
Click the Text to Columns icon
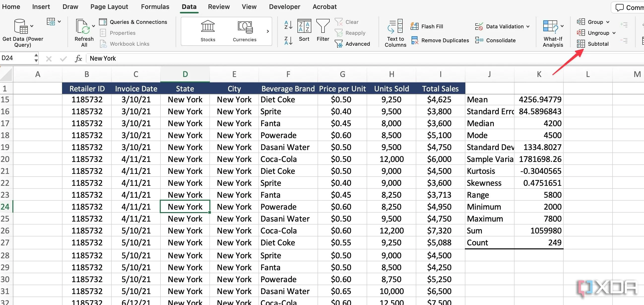point(395,26)
